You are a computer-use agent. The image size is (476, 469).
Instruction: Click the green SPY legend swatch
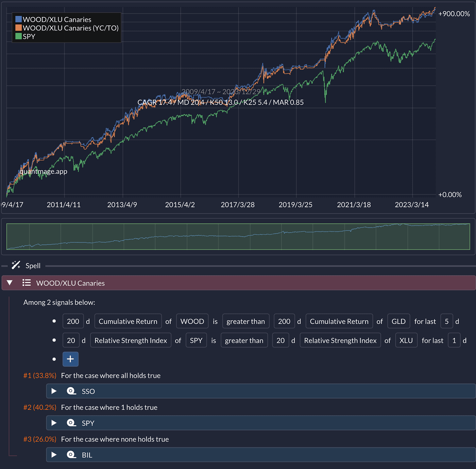click(x=19, y=36)
